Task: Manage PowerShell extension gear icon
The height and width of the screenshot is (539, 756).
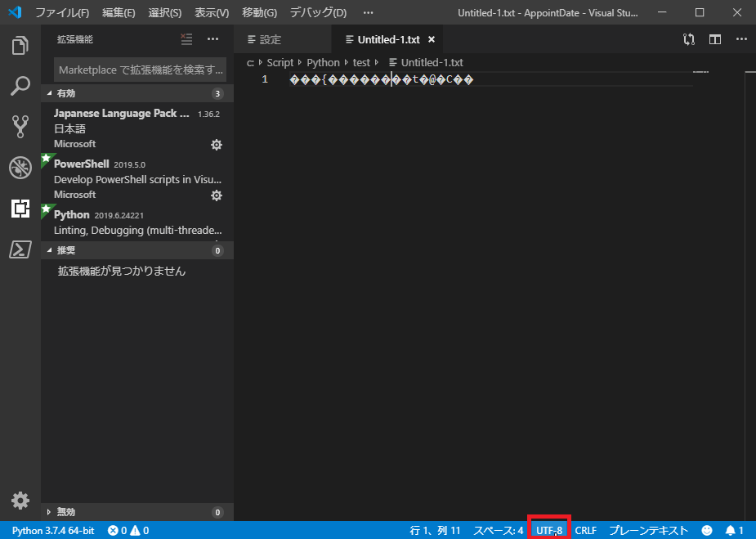Action: [x=217, y=195]
